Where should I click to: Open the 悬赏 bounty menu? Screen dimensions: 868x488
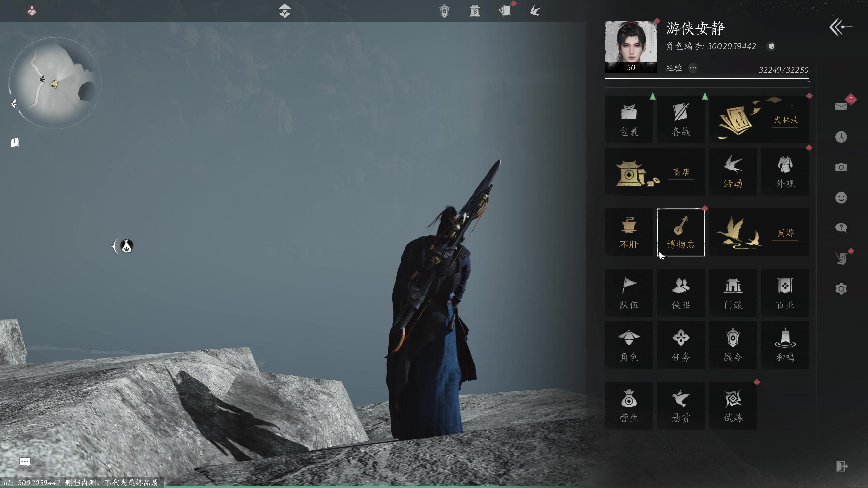click(681, 406)
